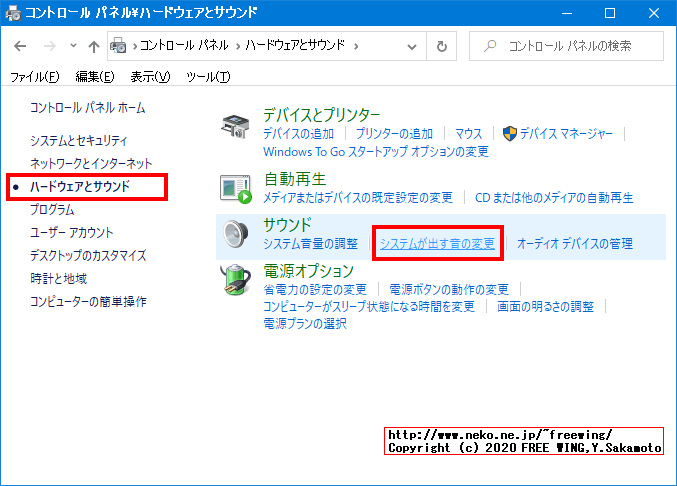Screen dimensions: 677x486
Task: Open デバイスとプリンター heading
Action: pos(322,115)
